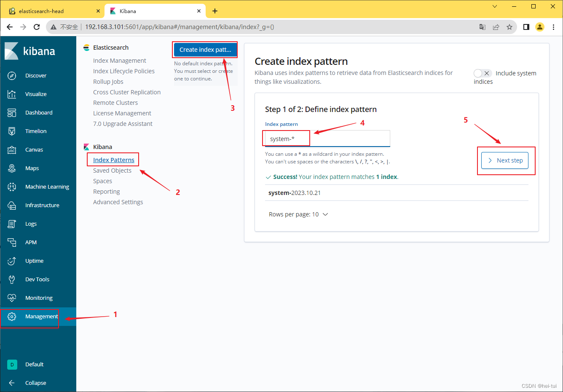Open the Uptime icon
This screenshot has width=563, height=392.
12,261
